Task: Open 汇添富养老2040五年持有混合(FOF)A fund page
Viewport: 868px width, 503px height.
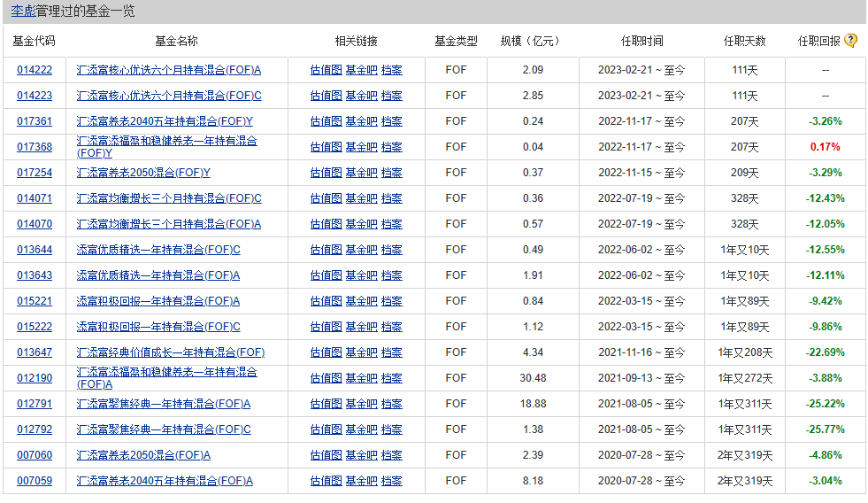Action: point(165,481)
